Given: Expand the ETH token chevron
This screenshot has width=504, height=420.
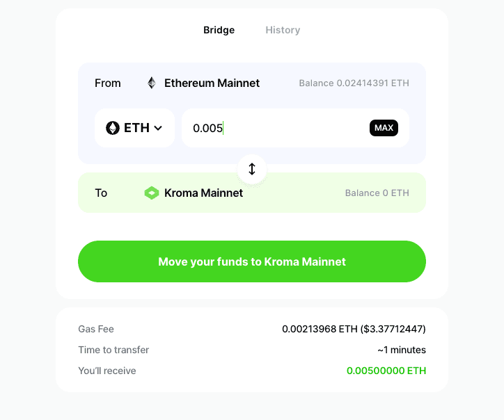Looking at the screenshot, I should pyautogui.click(x=158, y=128).
